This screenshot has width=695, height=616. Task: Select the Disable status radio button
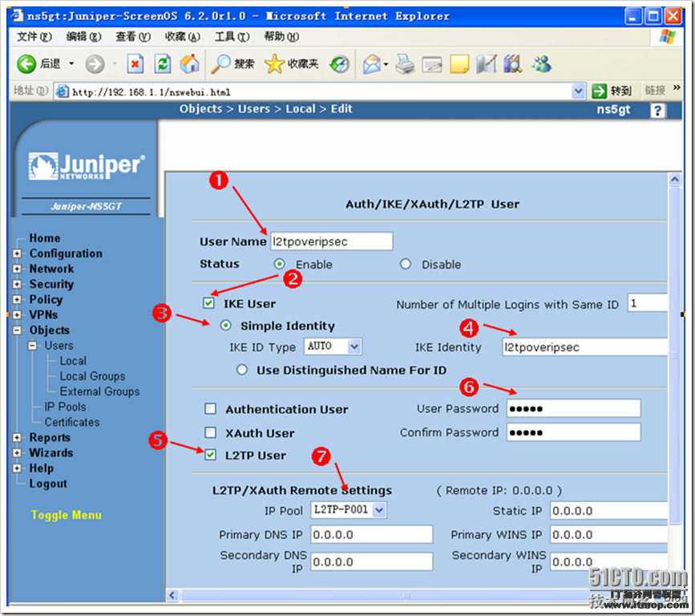[x=405, y=265]
